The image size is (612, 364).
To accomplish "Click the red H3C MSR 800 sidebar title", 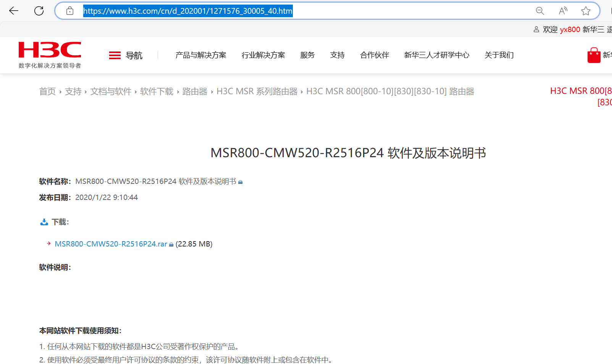I will click(581, 96).
